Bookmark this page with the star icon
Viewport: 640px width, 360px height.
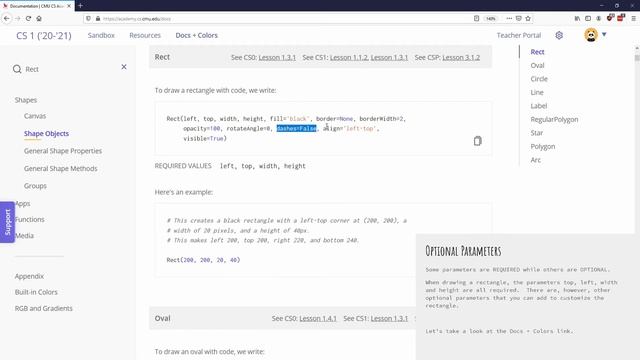tap(528, 18)
